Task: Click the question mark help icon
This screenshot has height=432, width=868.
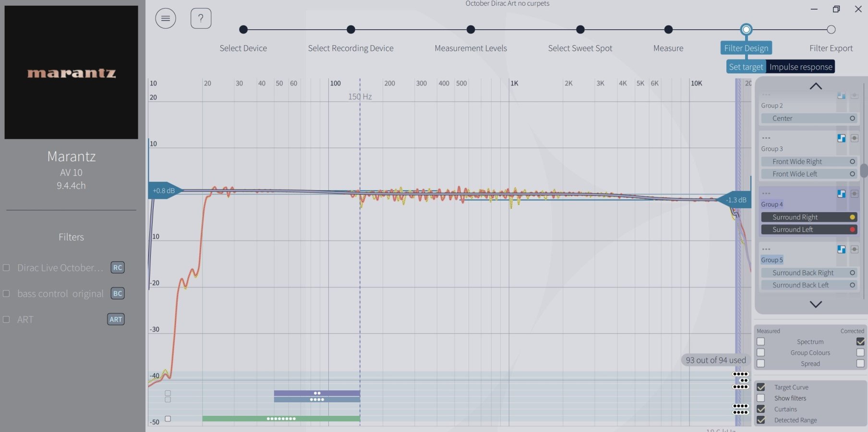Action: [x=201, y=19]
